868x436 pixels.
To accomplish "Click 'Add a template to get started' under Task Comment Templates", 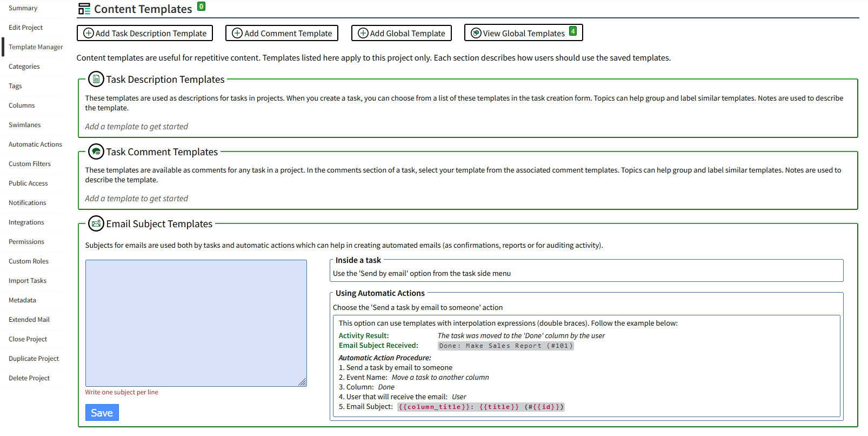I will pos(136,199).
